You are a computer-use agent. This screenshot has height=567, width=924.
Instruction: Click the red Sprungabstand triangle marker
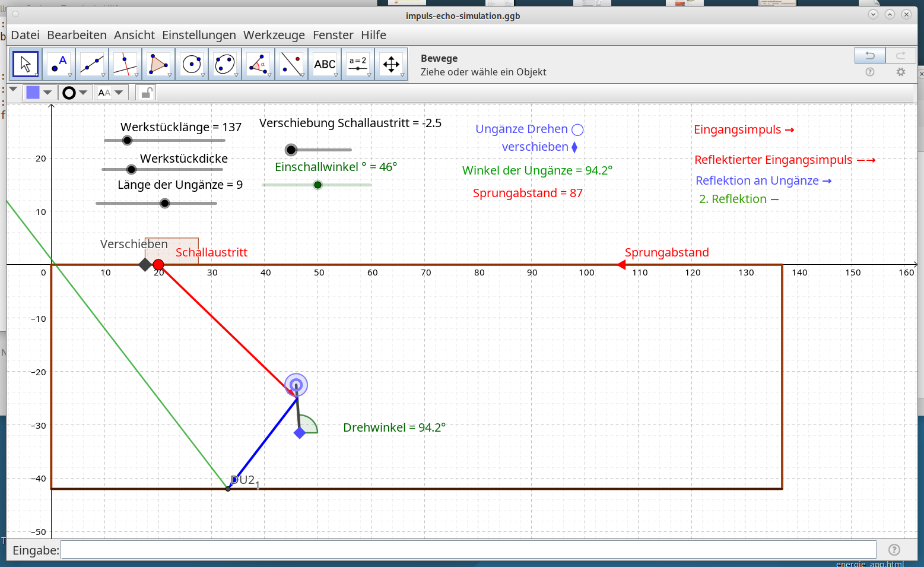(621, 265)
